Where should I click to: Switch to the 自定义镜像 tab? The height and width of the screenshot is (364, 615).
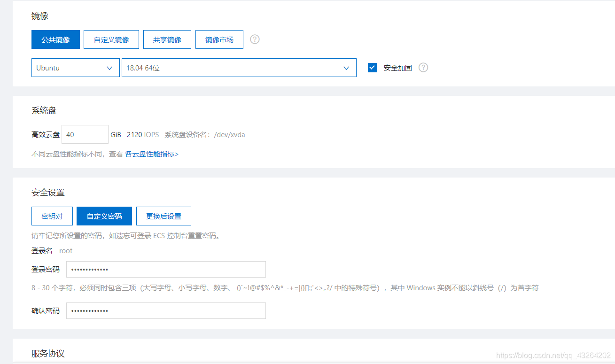tap(111, 39)
